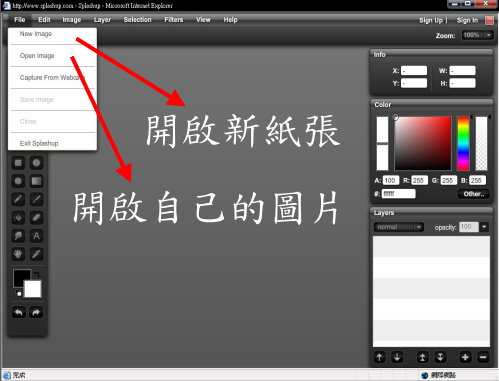Open the layer blend mode dropdown
Viewport: 499px width, 381px height.
pyautogui.click(x=399, y=227)
